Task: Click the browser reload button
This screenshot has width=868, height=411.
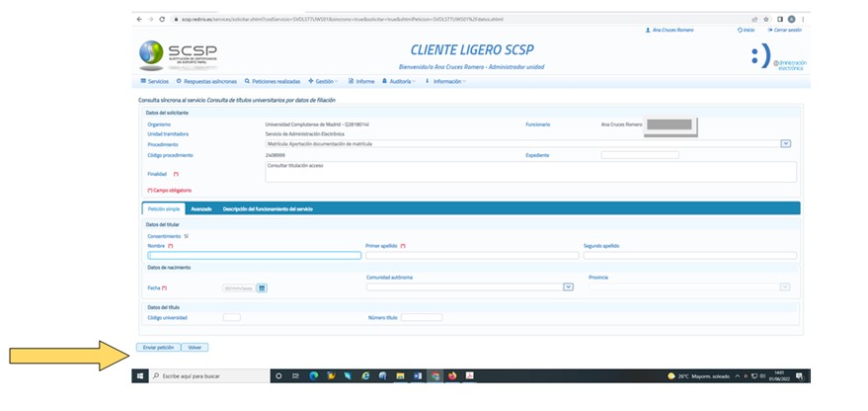Action: coord(160,19)
